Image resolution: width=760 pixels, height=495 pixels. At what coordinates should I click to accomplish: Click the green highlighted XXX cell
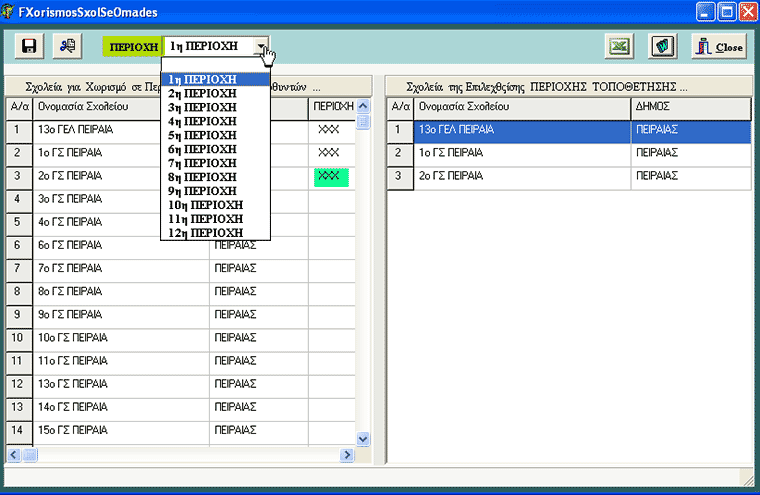329,177
